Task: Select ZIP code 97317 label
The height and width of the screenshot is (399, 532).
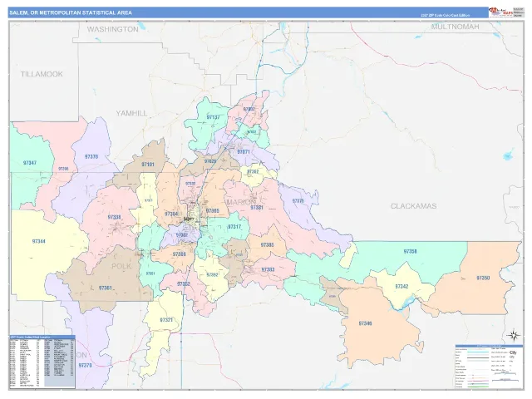Action: (x=234, y=227)
